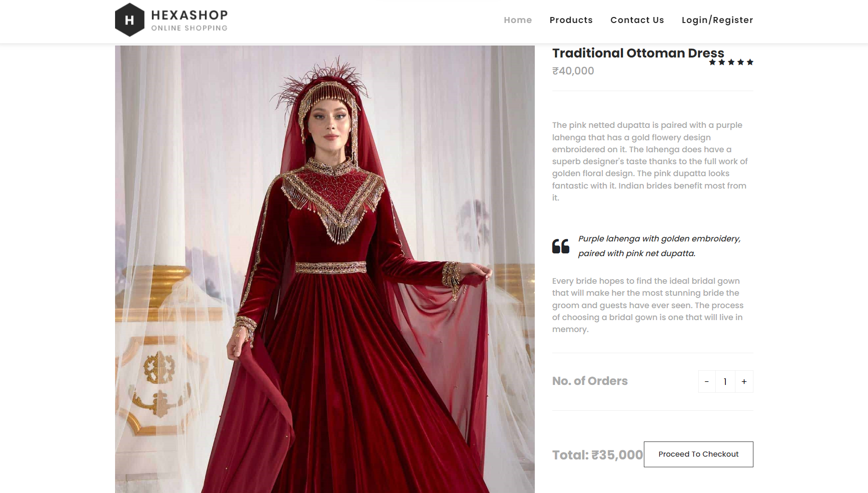This screenshot has height=493, width=868.
Task: Click the Total ₹35,000 amount text
Action: click(x=597, y=455)
